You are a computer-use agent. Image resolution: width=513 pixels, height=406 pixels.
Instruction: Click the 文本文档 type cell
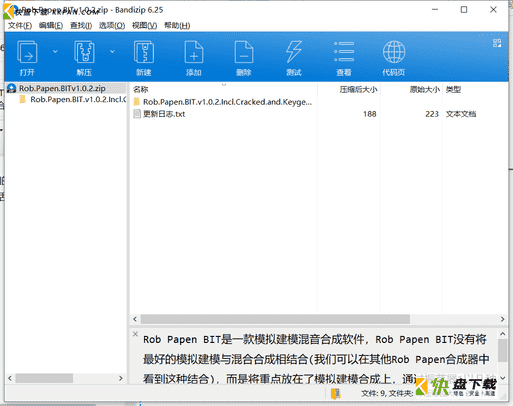coord(461,114)
